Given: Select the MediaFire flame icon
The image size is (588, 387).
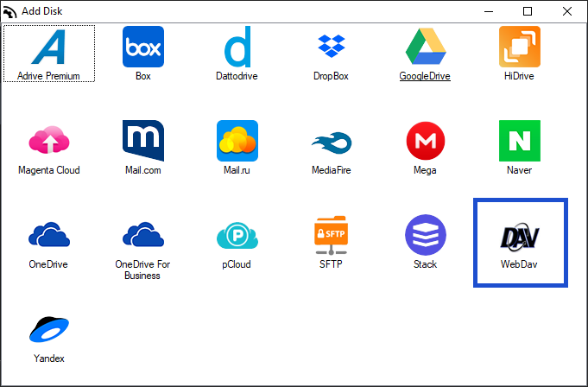Looking at the screenshot, I should (332, 143).
